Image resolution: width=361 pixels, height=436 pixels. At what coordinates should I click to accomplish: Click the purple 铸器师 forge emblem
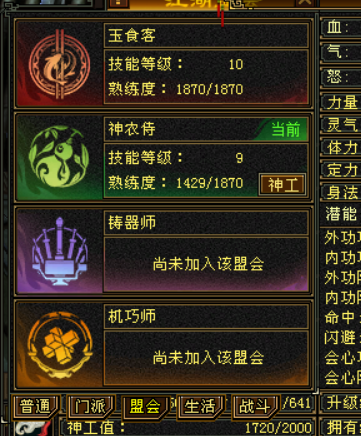click(x=59, y=251)
